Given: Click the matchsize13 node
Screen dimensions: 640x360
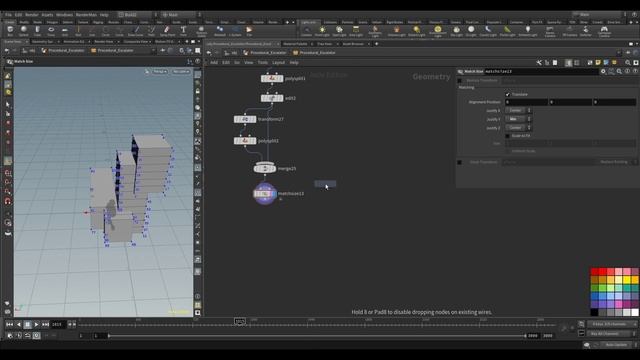Looking at the screenshot, I should (264, 194).
